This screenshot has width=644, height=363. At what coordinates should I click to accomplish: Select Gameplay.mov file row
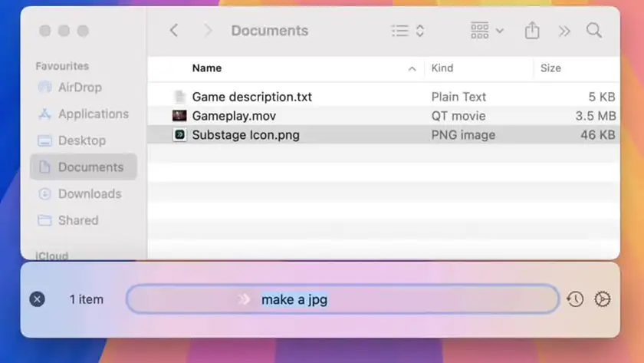pos(383,116)
